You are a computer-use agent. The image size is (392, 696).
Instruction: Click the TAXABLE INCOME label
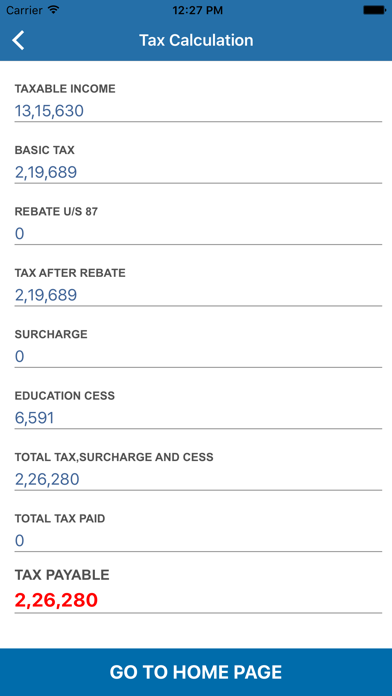[65, 89]
